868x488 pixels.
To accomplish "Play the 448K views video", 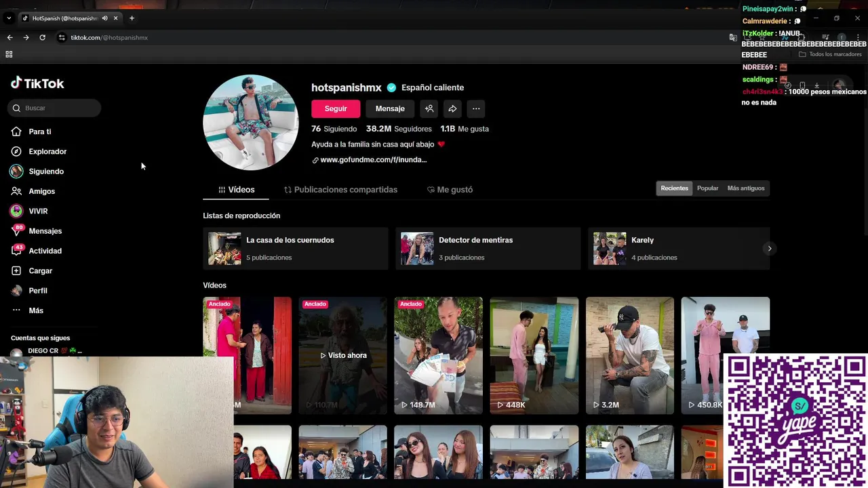I will tap(534, 355).
